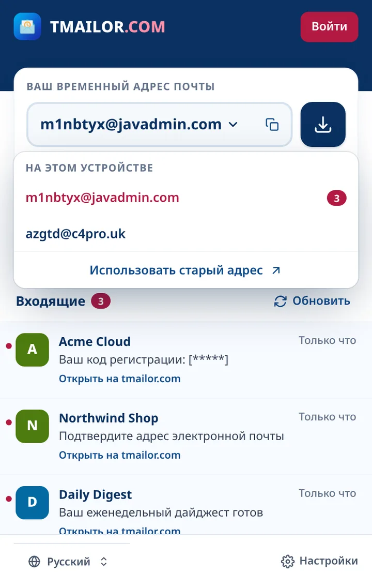Open the Русский language selector
This screenshot has height=588, width=372.
[68, 562]
